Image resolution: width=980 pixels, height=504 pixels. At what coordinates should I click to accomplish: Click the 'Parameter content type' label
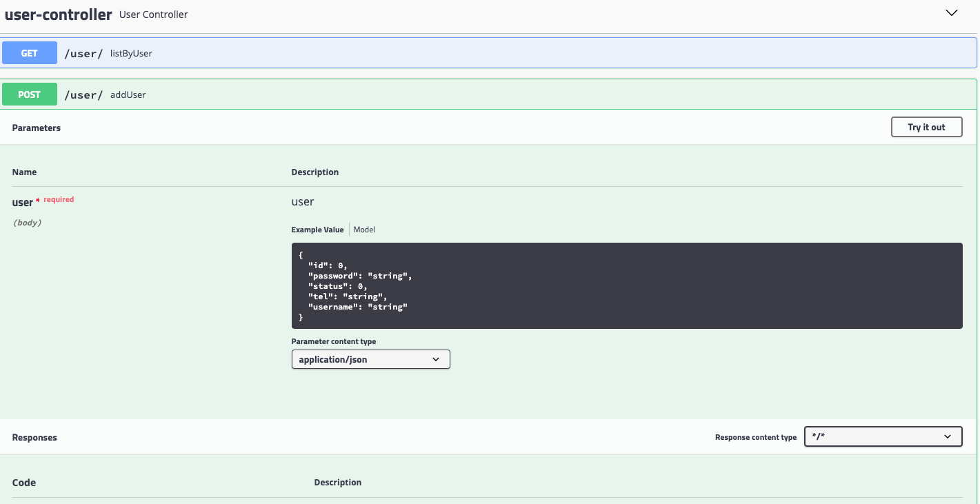click(334, 341)
